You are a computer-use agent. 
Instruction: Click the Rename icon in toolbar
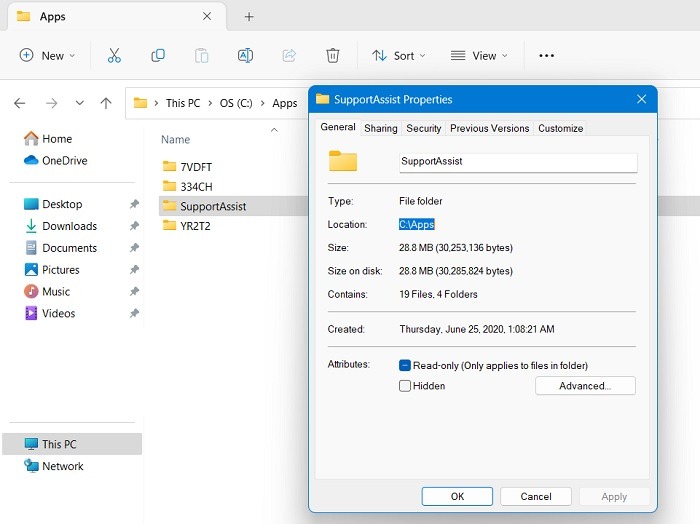pos(245,56)
